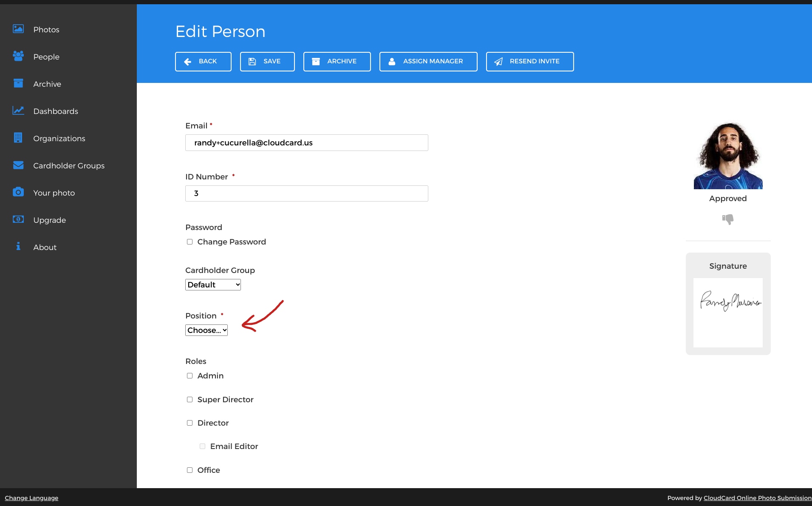Enable the Change Password checkbox
Image resolution: width=812 pixels, height=506 pixels.
pos(190,242)
